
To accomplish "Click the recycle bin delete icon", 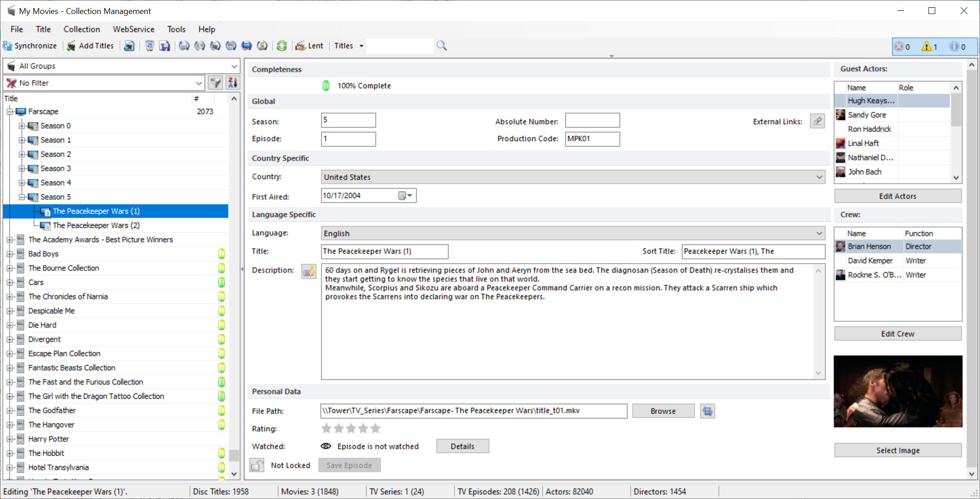I will coord(150,46).
